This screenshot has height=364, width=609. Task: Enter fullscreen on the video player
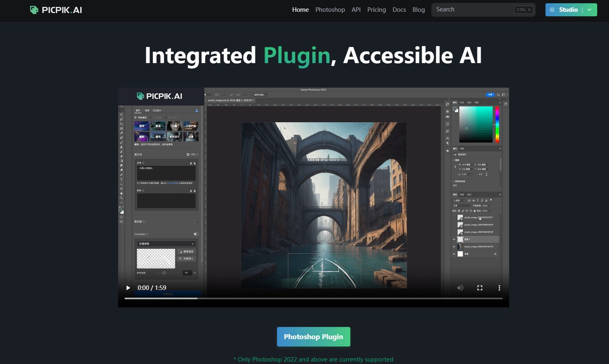click(x=480, y=288)
